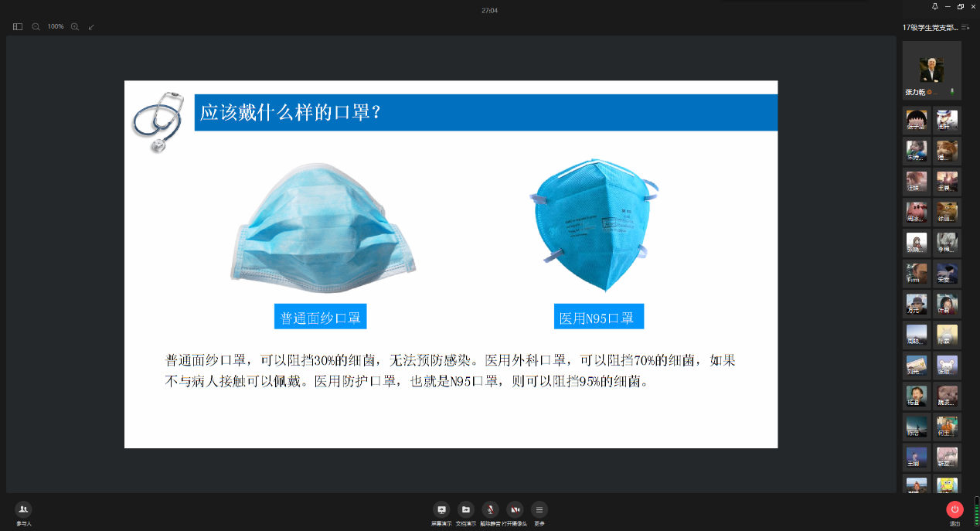The image size is (980, 531).
Task: Click the zoom out magnifier icon
Action: click(36, 26)
